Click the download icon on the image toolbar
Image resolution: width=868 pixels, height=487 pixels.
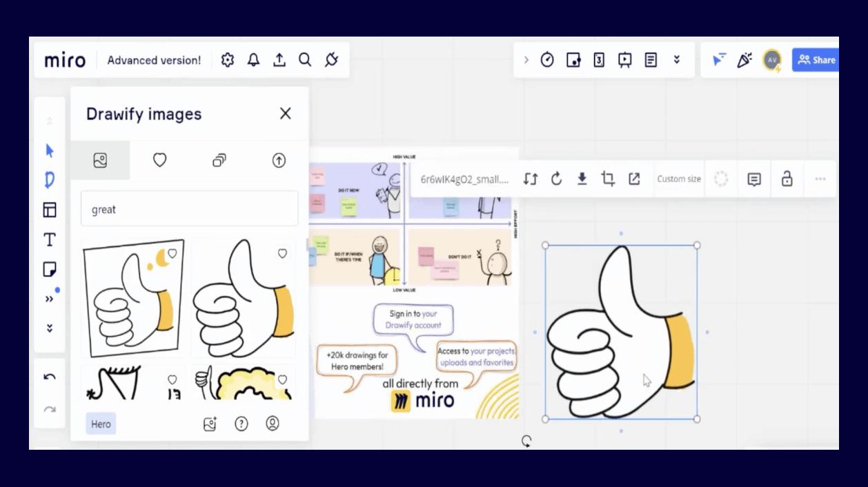tap(582, 178)
